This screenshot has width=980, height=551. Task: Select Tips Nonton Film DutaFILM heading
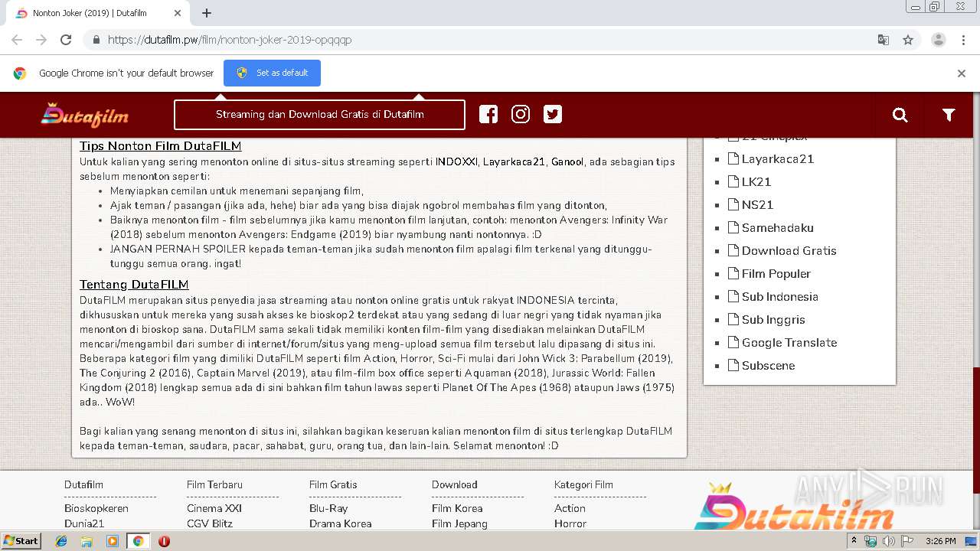click(161, 145)
